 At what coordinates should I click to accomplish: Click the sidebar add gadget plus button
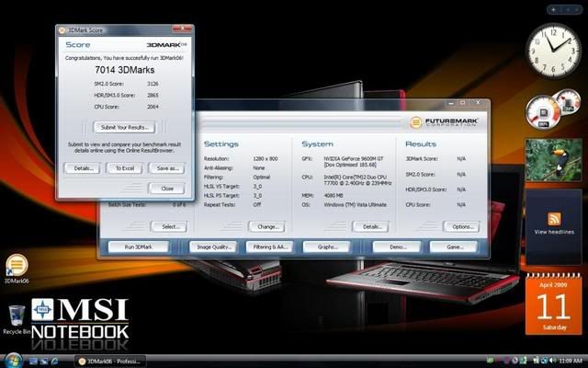pyautogui.click(x=554, y=10)
